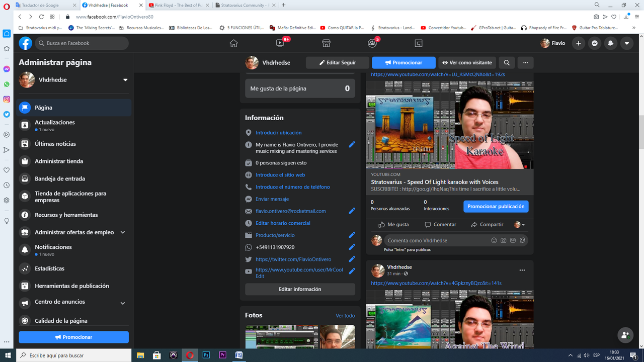Click Ver como visitante
Image resolution: width=644 pixels, height=362 pixels.
coord(467,63)
